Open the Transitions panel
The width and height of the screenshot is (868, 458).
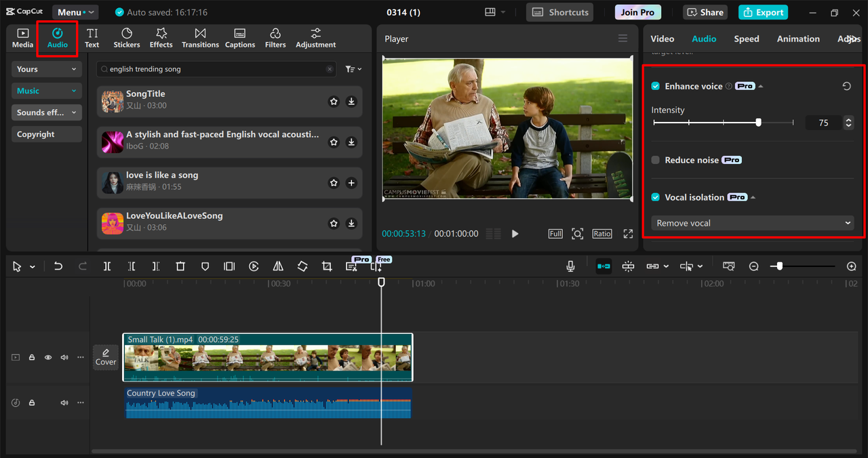200,38
